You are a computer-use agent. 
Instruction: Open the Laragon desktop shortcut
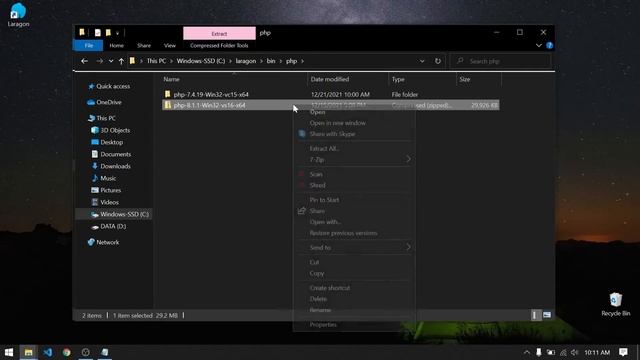[18, 15]
